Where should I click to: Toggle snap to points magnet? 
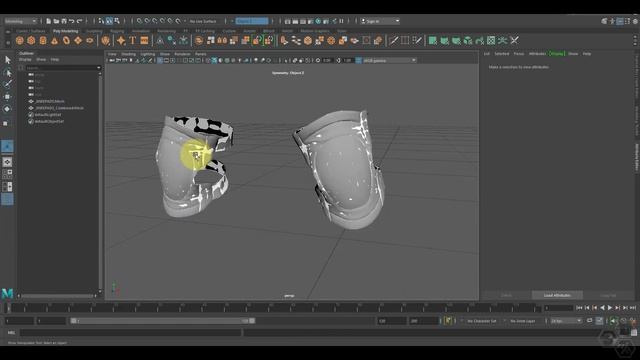(155, 21)
